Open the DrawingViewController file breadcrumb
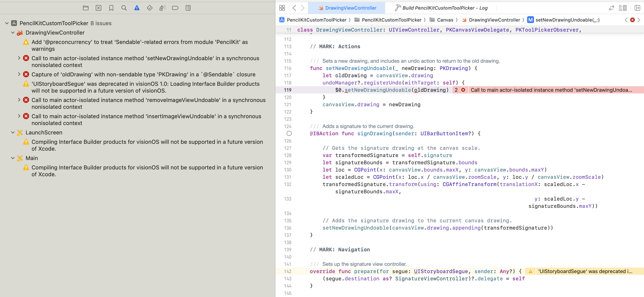The height and width of the screenshot is (297, 644). [x=491, y=20]
